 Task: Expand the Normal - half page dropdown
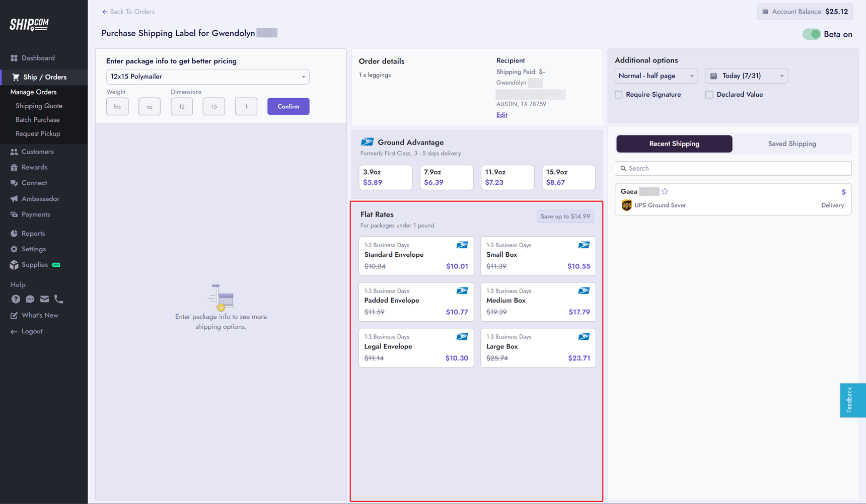point(656,76)
